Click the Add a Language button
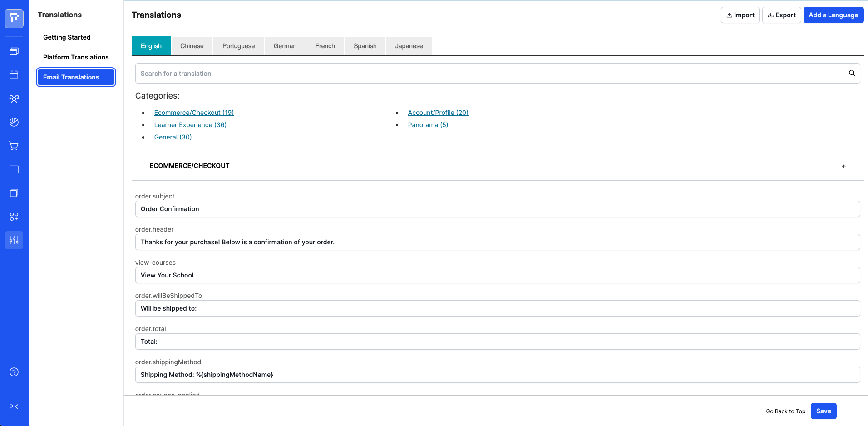This screenshot has height=426, width=868. pyautogui.click(x=833, y=15)
